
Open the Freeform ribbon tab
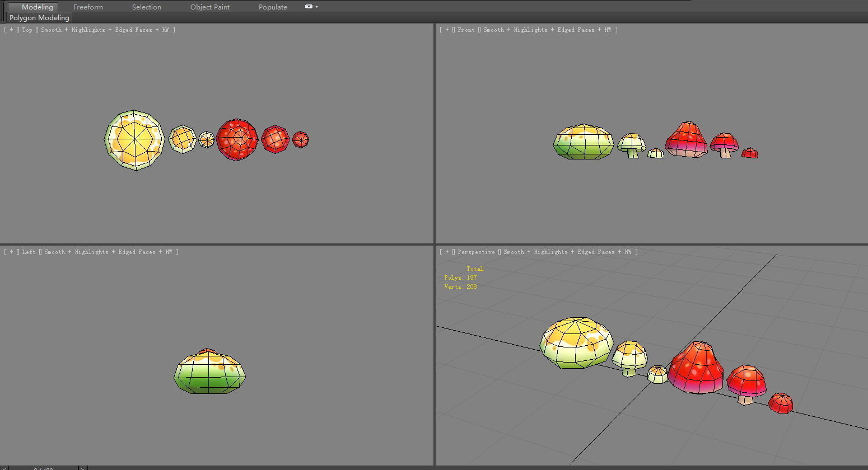[88, 7]
